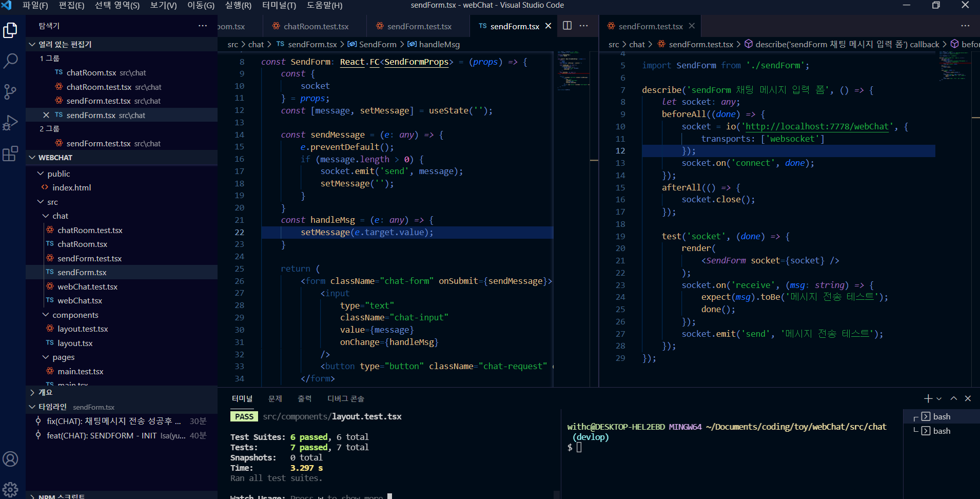
Task: Click the left editor vertical scrollbar
Action: (x=594, y=219)
